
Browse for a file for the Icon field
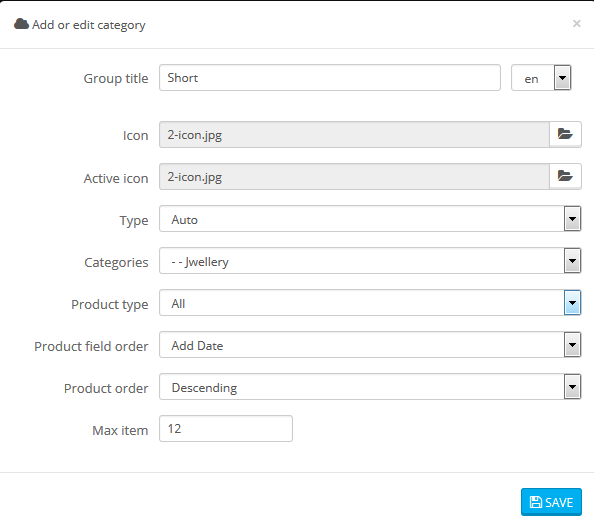pos(565,134)
